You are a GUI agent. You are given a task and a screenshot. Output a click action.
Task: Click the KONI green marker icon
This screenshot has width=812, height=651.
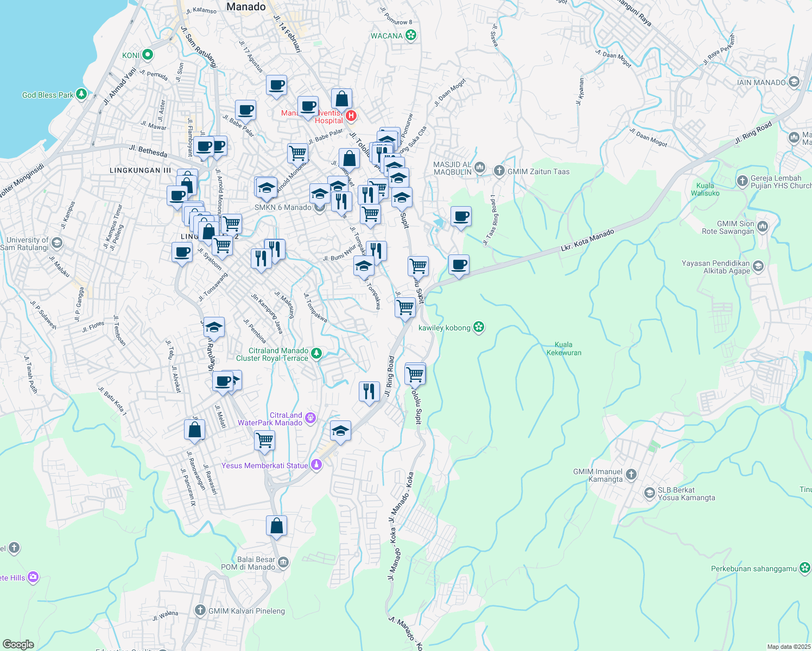click(147, 55)
